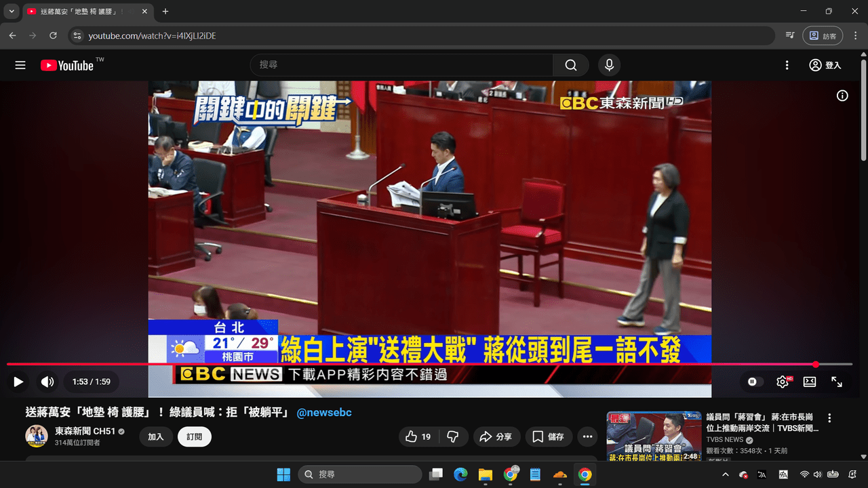Mute the video volume
Image resolution: width=868 pixels, height=488 pixels.
(x=47, y=382)
